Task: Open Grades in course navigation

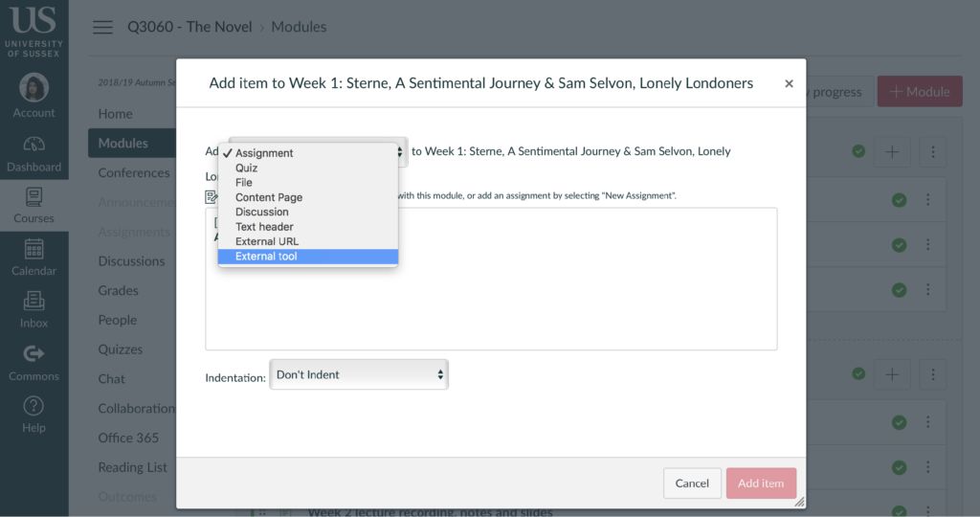Action: [118, 291]
